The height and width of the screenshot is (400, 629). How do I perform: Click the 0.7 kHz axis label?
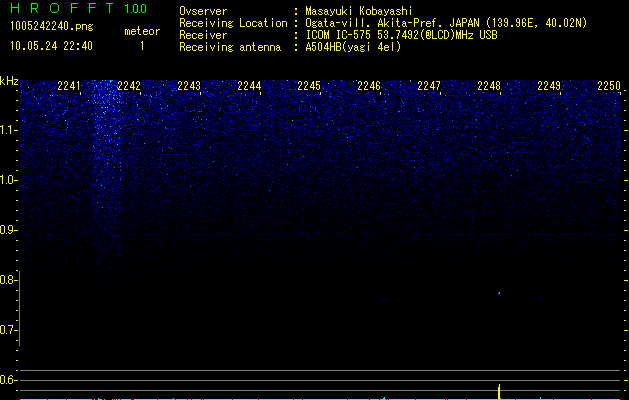pyautogui.click(x=9, y=330)
